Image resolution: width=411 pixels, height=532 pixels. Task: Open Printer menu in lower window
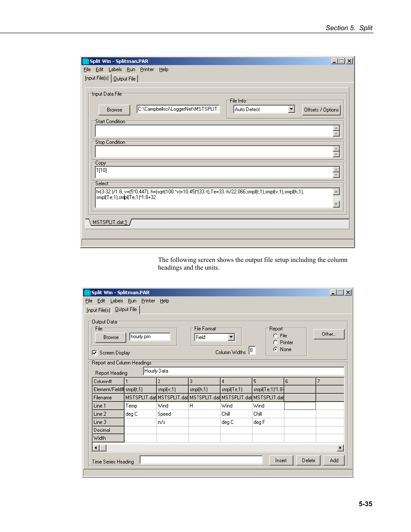click(148, 301)
